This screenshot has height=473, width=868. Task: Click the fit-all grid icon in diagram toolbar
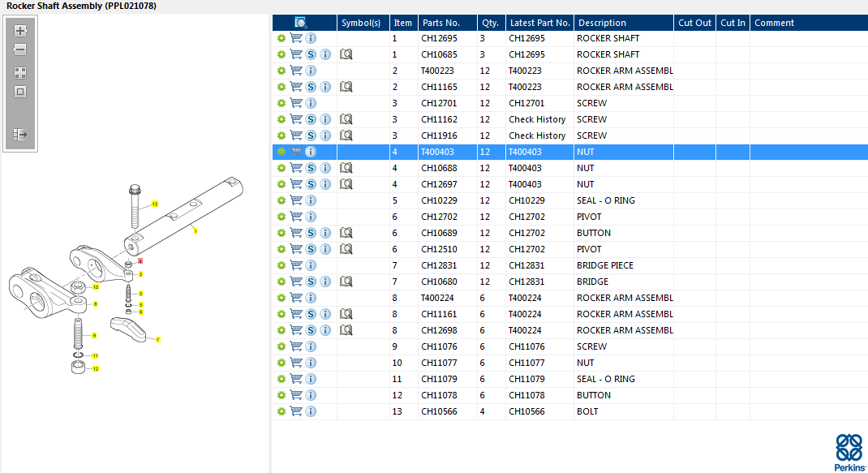coord(20,73)
